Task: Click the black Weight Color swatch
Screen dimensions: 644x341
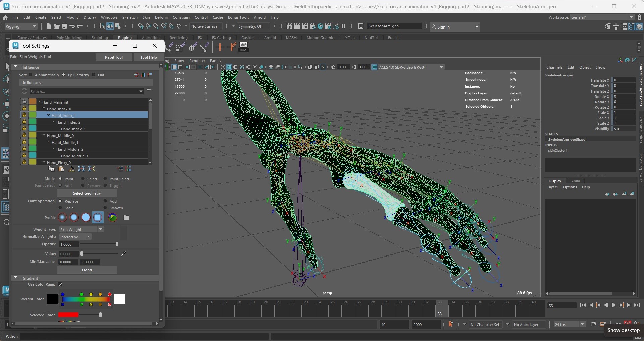Action: [53, 299]
